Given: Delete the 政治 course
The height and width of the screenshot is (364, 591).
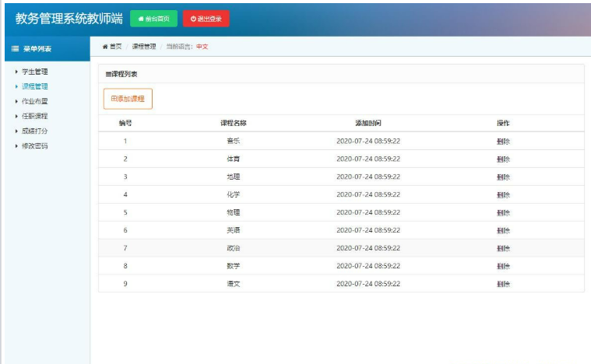Looking at the screenshot, I should point(503,248).
